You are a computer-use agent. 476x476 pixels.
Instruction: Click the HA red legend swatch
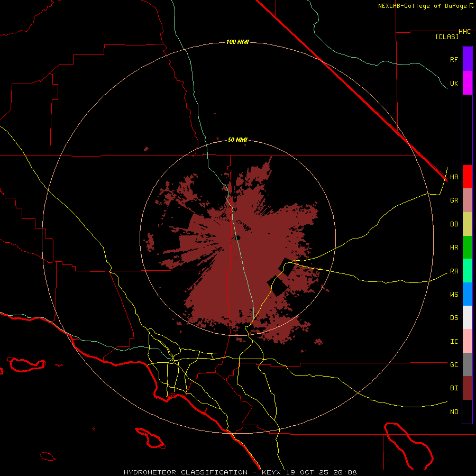tap(467, 177)
